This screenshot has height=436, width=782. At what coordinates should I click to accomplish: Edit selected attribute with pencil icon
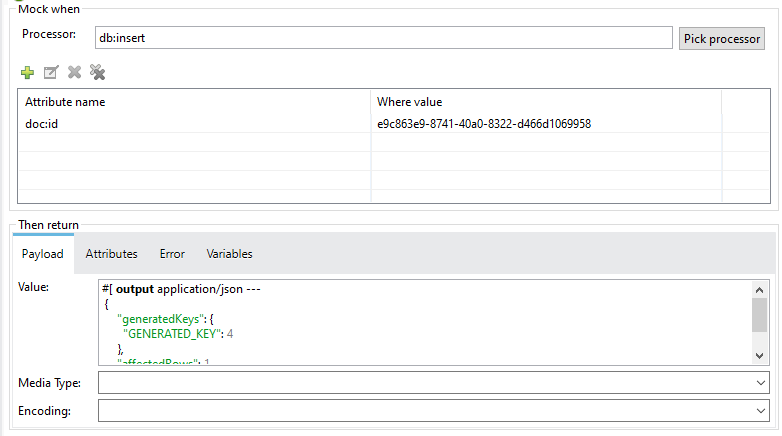coord(51,72)
